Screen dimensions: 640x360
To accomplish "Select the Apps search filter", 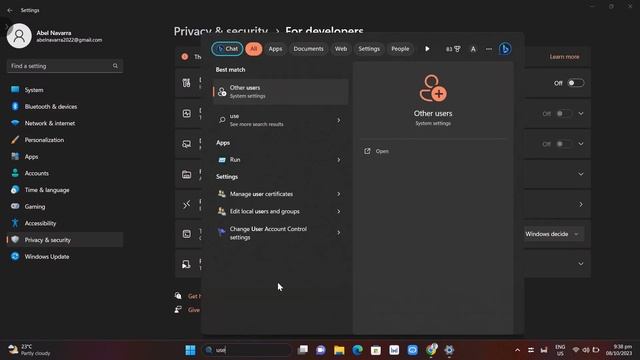I will click(275, 49).
